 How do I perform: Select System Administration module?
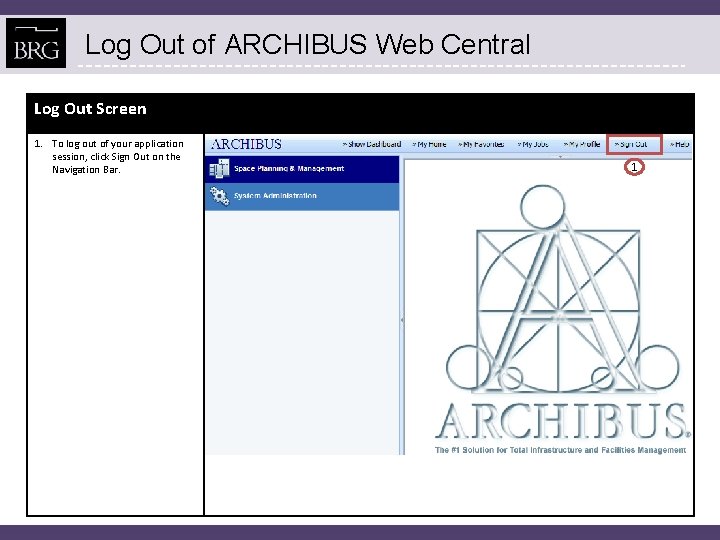[x=302, y=197]
